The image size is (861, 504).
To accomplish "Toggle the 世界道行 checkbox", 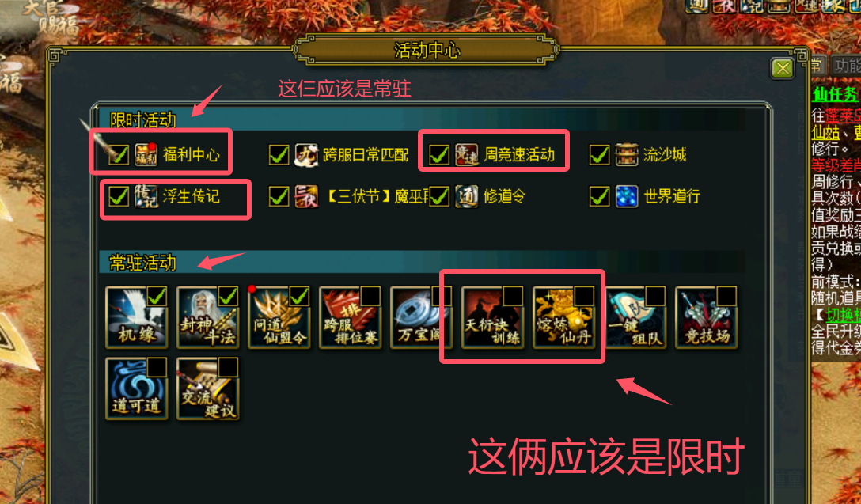I will [x=599, y=196].
